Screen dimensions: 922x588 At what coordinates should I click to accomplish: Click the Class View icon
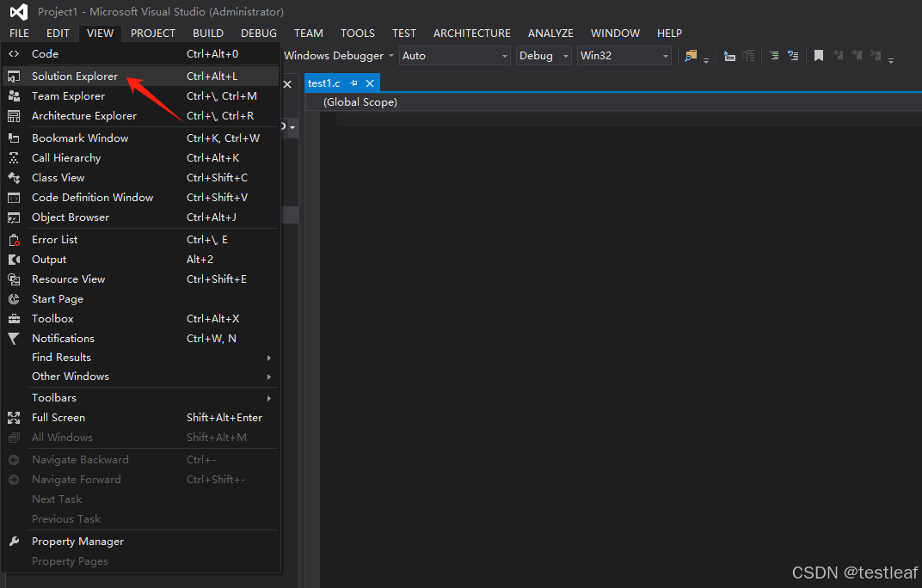point(14,178)
